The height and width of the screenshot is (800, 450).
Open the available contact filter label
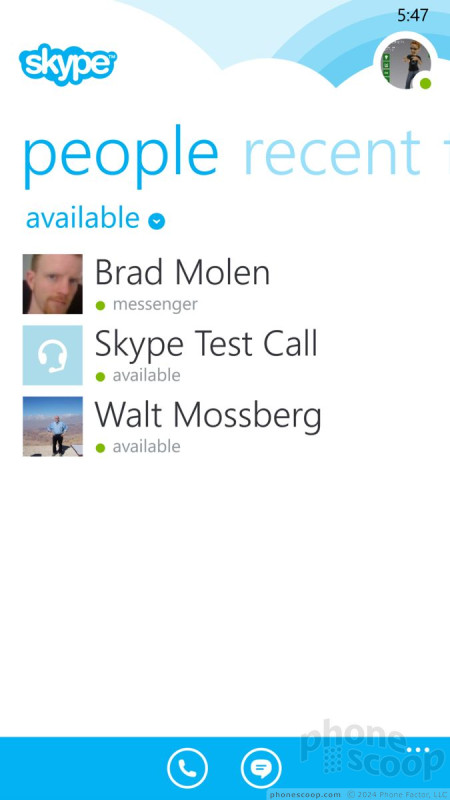click(x=83, y=218)
